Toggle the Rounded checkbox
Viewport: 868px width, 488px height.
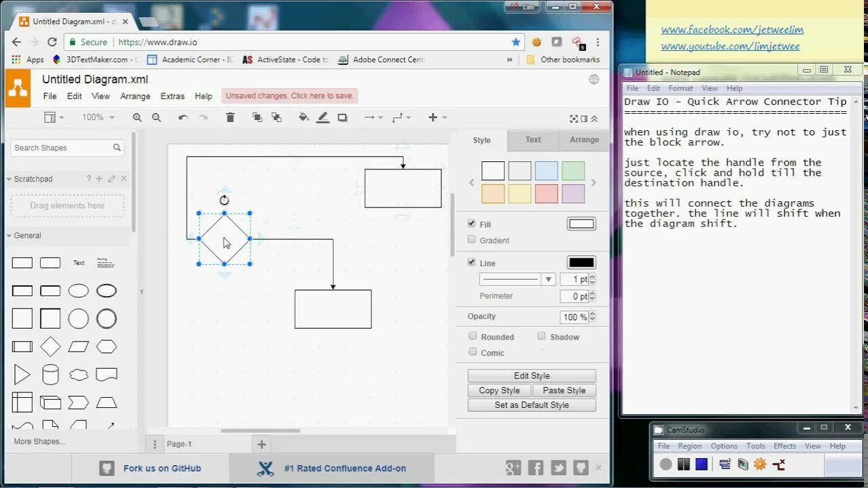click(473, 335)
